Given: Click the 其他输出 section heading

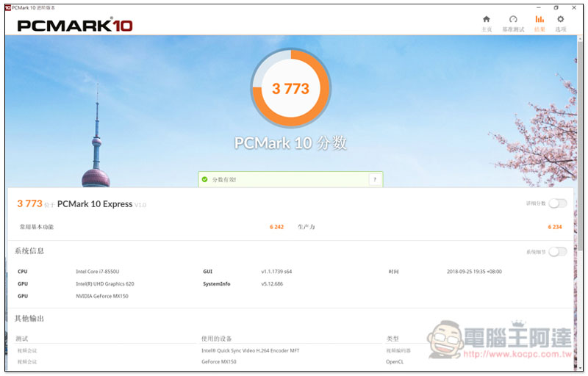Looking at the screenshot, I should pyautogui.click(x=29, y=319).
